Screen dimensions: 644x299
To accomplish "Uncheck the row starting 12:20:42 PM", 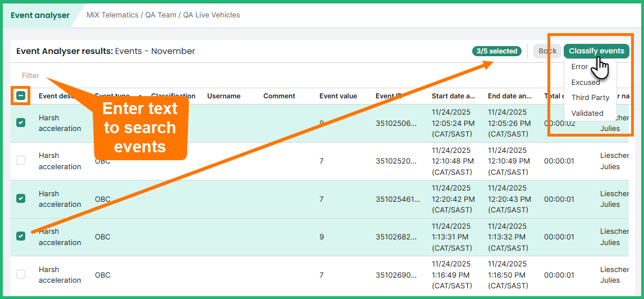I will click(21, 198).
